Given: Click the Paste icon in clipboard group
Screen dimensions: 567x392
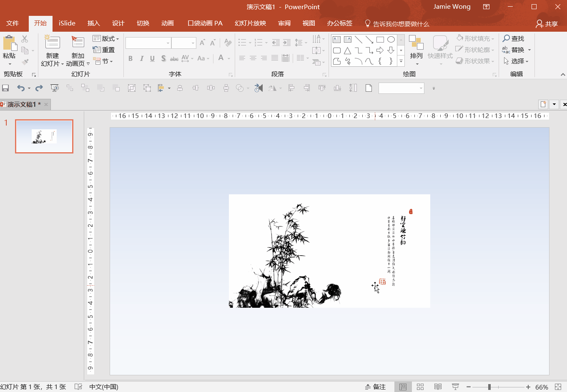Looking at the screenshot, I should tap(9, 43).
